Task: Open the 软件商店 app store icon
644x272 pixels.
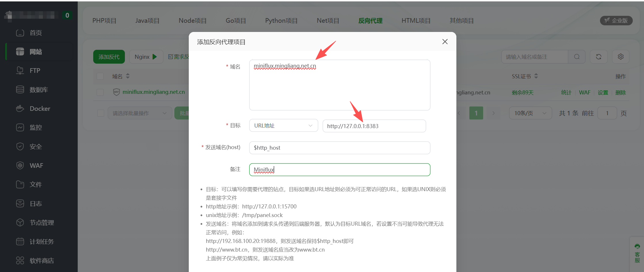Action: pos(20,260)
